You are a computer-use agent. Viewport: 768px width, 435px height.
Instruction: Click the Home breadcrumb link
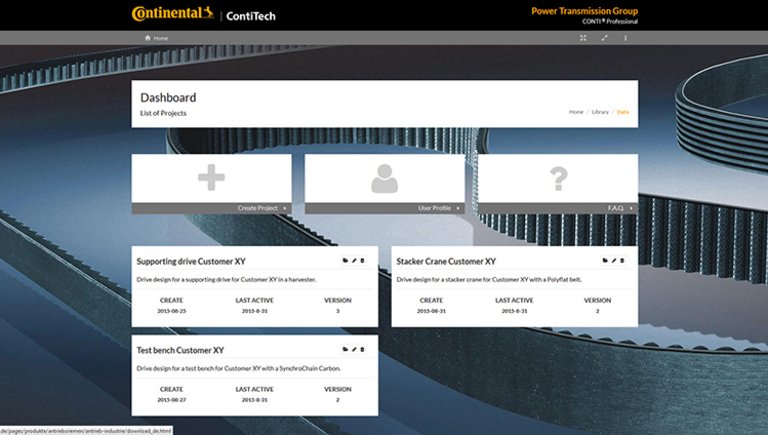click(576, 112)
